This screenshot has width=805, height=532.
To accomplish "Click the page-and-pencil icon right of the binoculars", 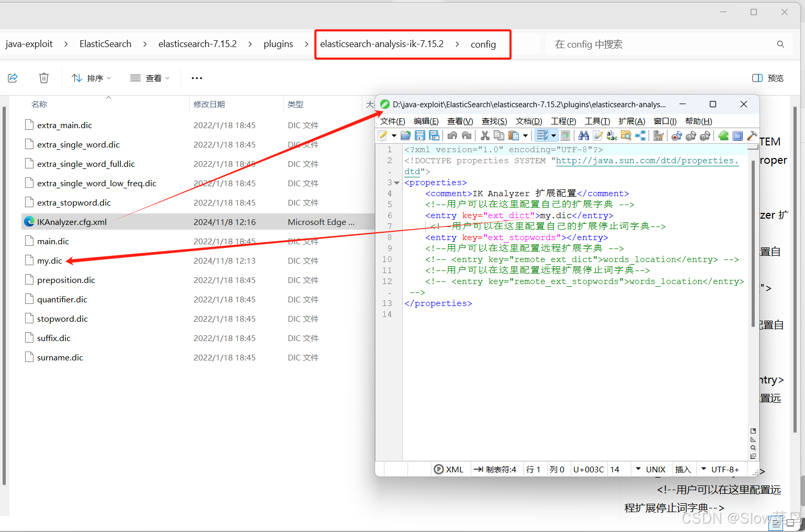I will [x=598, y=136].
